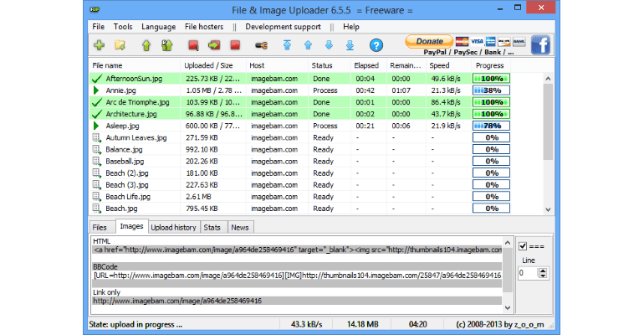The height and width of the screenshot is (335, 644).
Task: Click the green plus add files icon
Action: click(100, 44)
